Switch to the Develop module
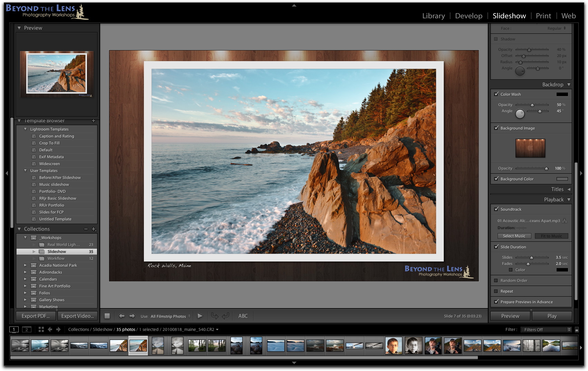This screenshot has width=588, height=371. [x=468, y=16]
